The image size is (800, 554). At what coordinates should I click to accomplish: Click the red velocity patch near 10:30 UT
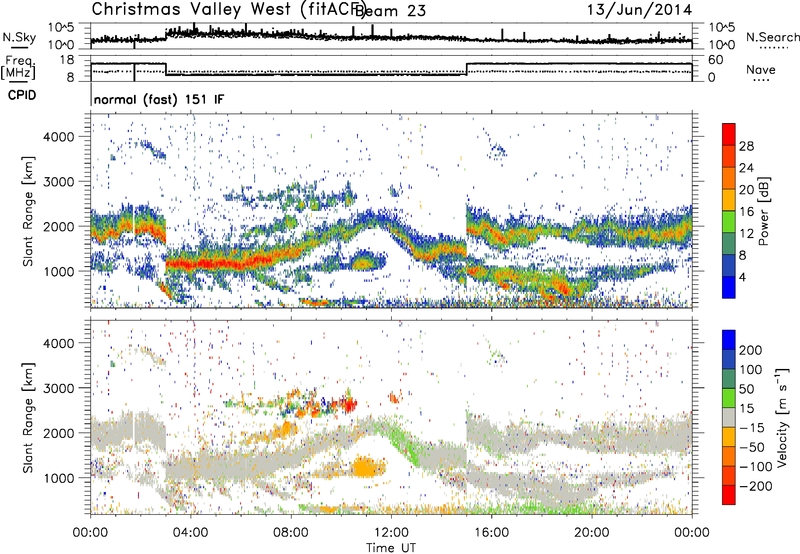[349, 405]
